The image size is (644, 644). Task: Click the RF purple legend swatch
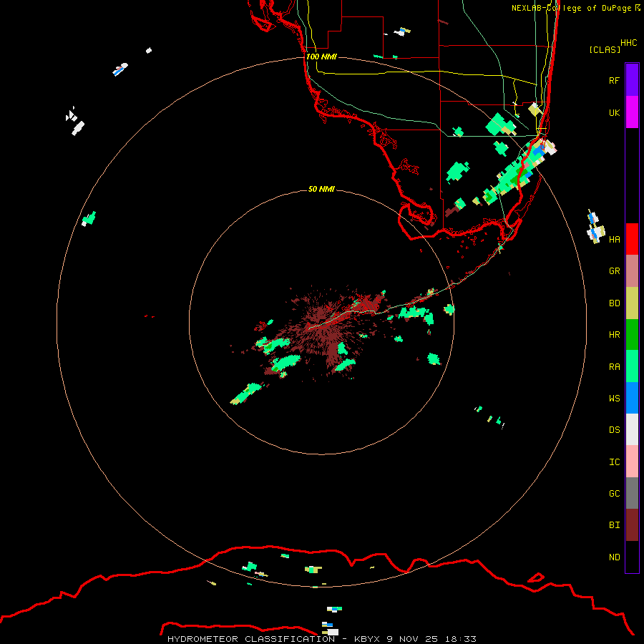632,80
